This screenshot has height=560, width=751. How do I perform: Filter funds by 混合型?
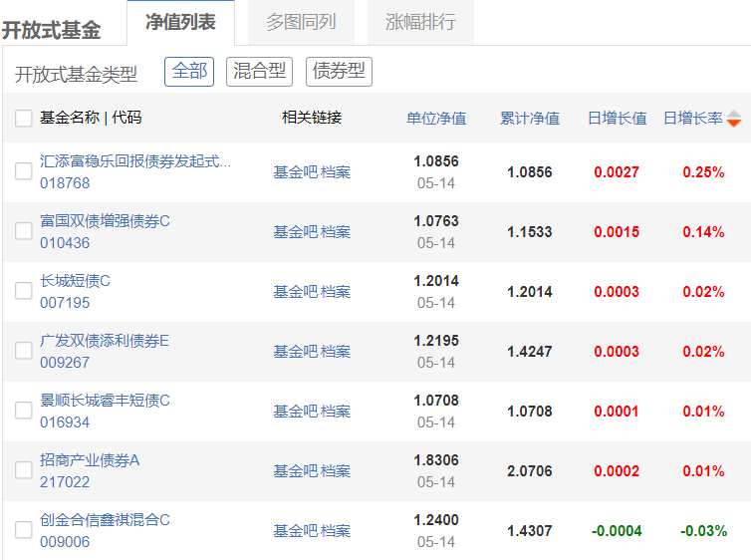point(259,72)
